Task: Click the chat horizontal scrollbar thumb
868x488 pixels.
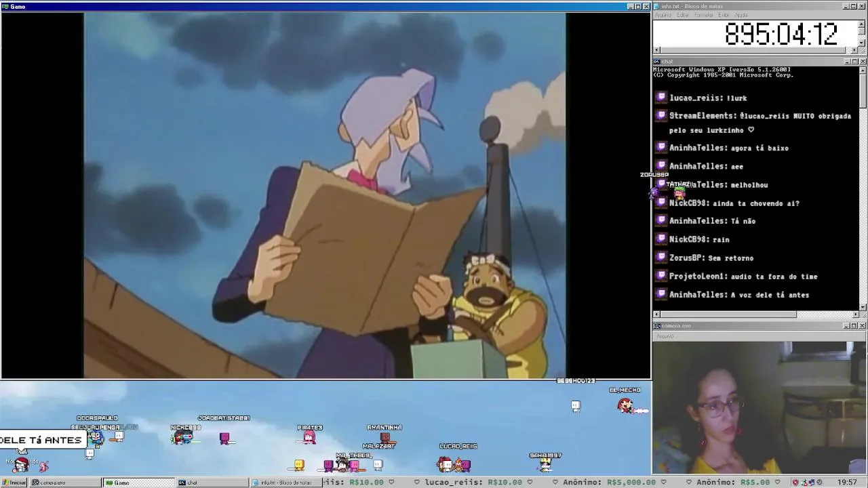Action: coord(728,314)
